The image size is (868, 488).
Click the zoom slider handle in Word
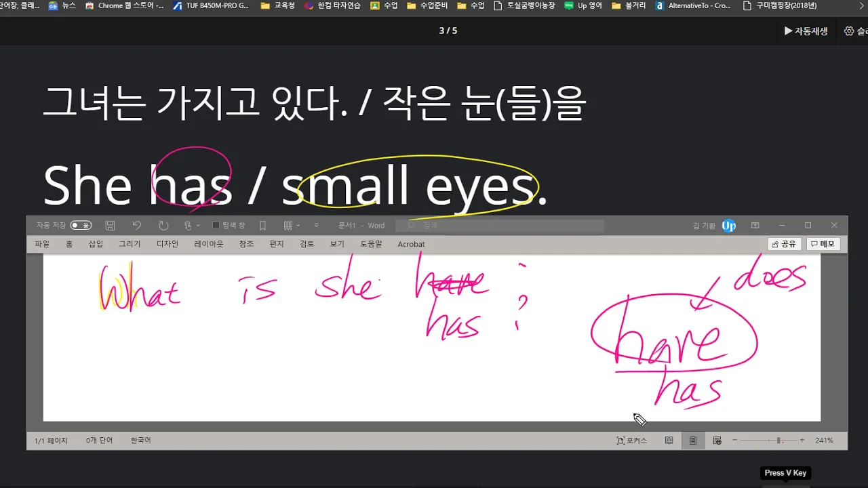[x=778, y=441]
